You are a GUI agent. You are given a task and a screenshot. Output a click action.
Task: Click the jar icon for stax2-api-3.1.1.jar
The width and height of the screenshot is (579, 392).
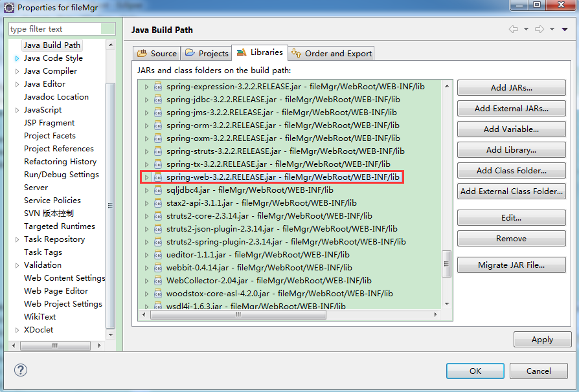158,203
